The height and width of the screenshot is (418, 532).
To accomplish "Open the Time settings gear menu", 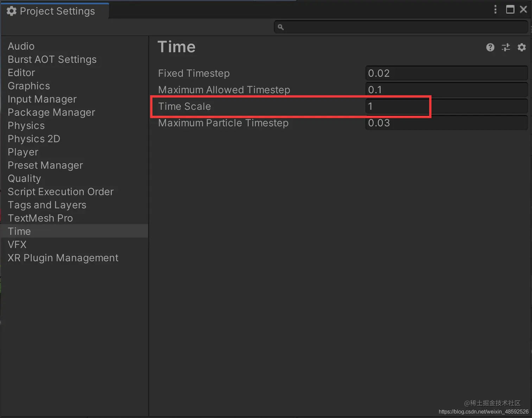I will [521, 47].
